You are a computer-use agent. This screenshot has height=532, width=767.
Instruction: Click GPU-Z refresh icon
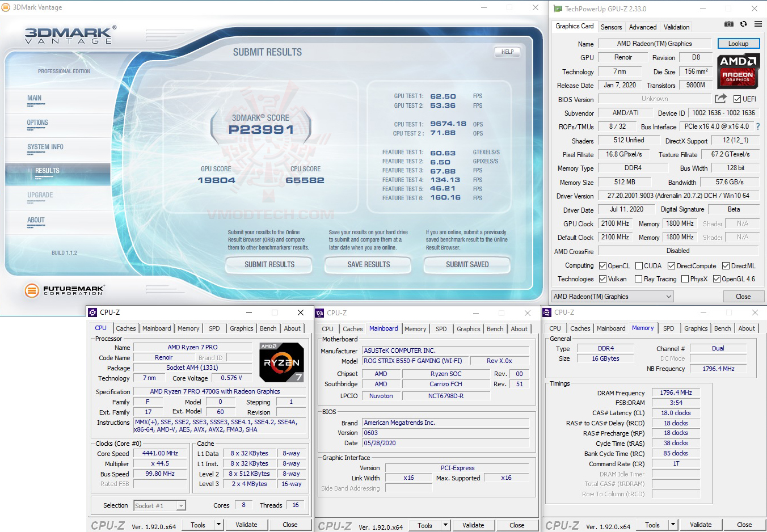pos(743,24)
